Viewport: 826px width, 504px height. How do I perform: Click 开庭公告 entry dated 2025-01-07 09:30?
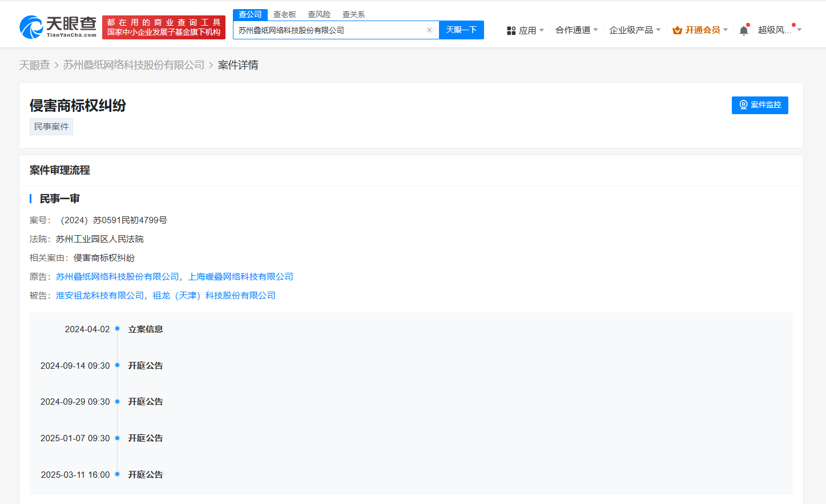(146, 438)
